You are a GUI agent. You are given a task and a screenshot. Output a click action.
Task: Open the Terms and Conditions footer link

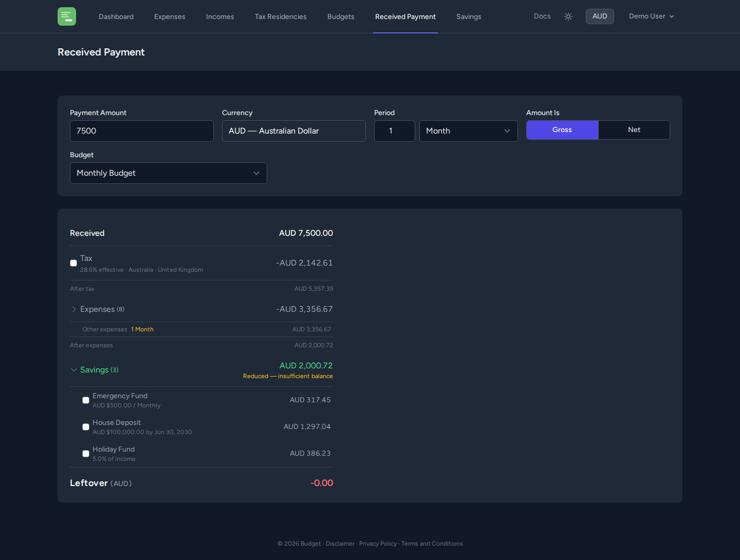[432, 544]
